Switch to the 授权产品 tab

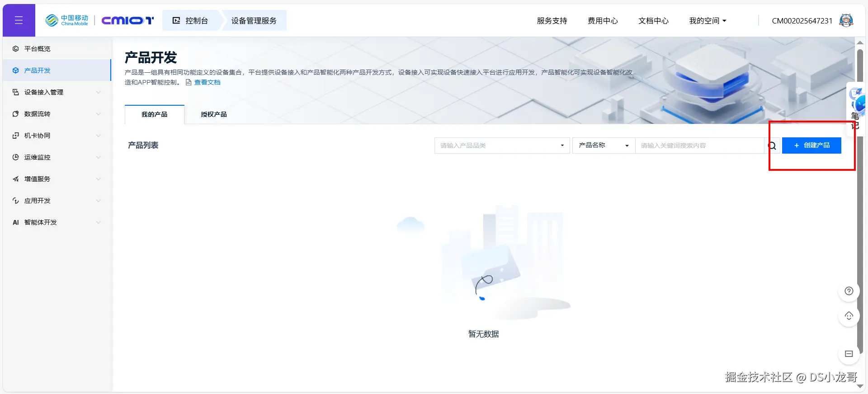214,114
